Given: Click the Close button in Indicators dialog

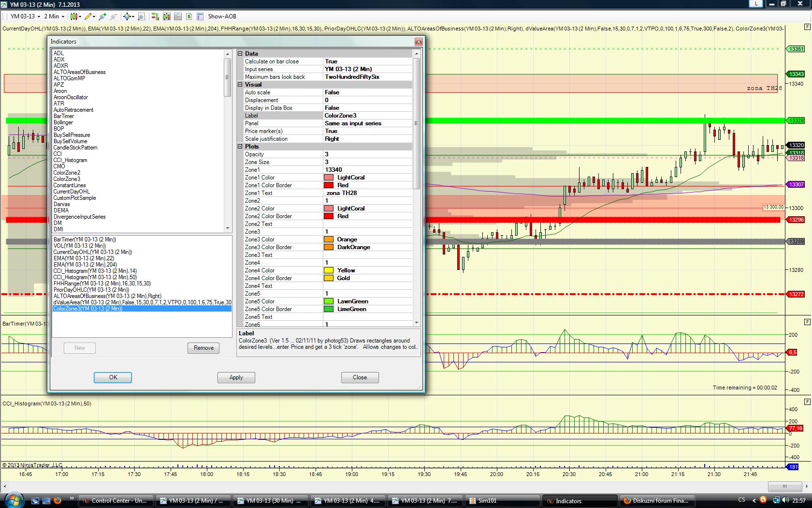Looking at the screenshot, I should point(360,377).
